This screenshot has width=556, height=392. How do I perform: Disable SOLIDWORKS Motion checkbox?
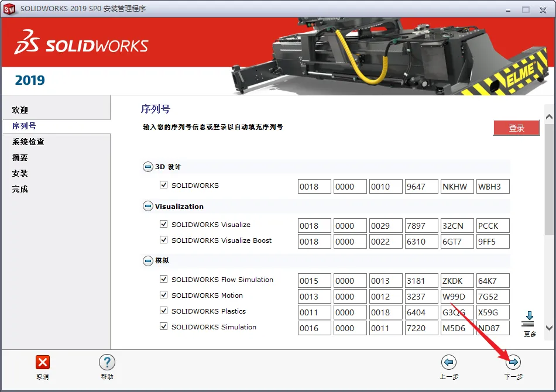click(x=163, y=295)
